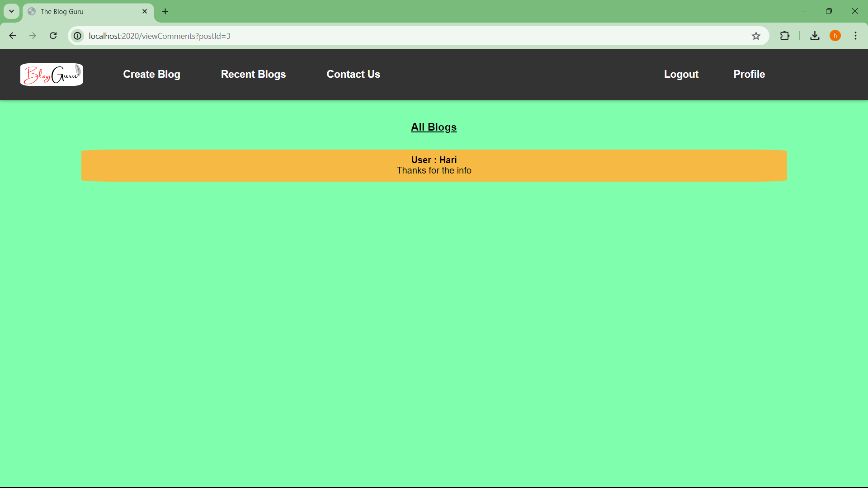868x488 pixels.
Task: Bookmark this page with the star icon
Action: click(756, 36)
